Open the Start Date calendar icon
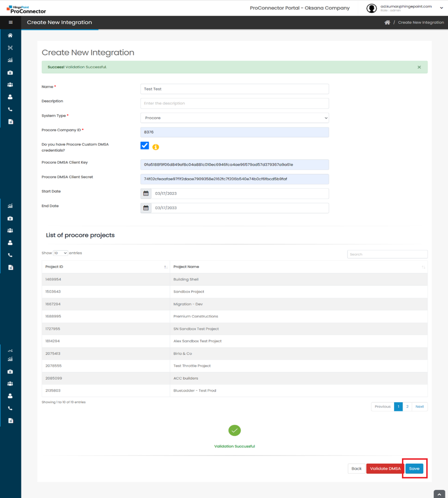 coord(146,193)
